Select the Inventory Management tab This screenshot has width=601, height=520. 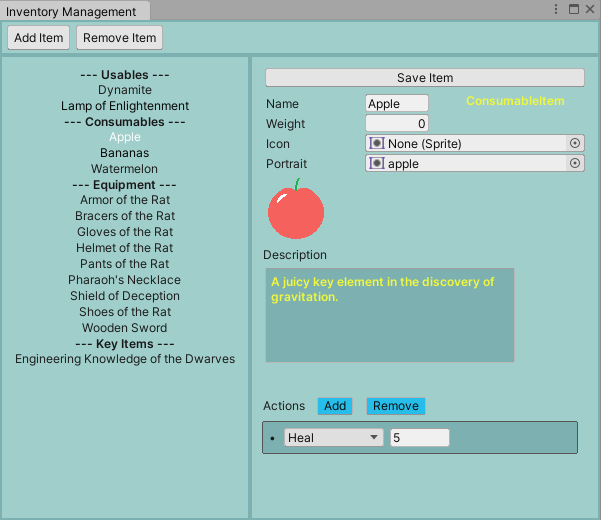point(72,12)
